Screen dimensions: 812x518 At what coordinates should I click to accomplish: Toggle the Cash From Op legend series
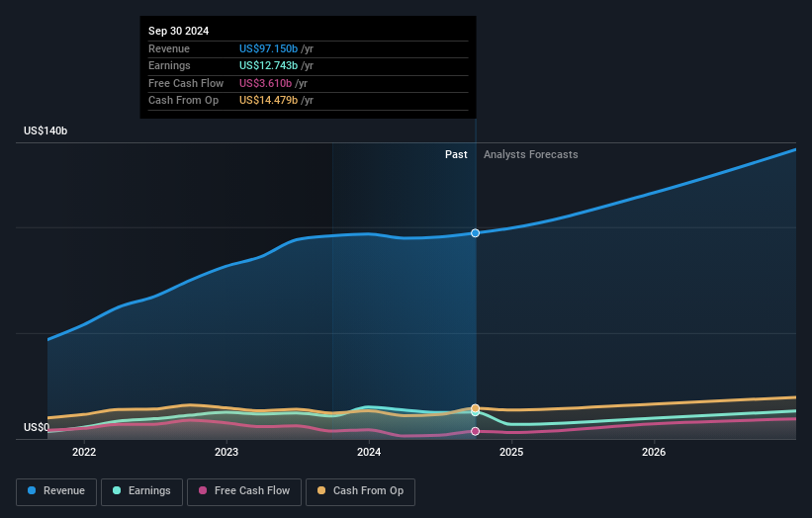tap(360, 491)
